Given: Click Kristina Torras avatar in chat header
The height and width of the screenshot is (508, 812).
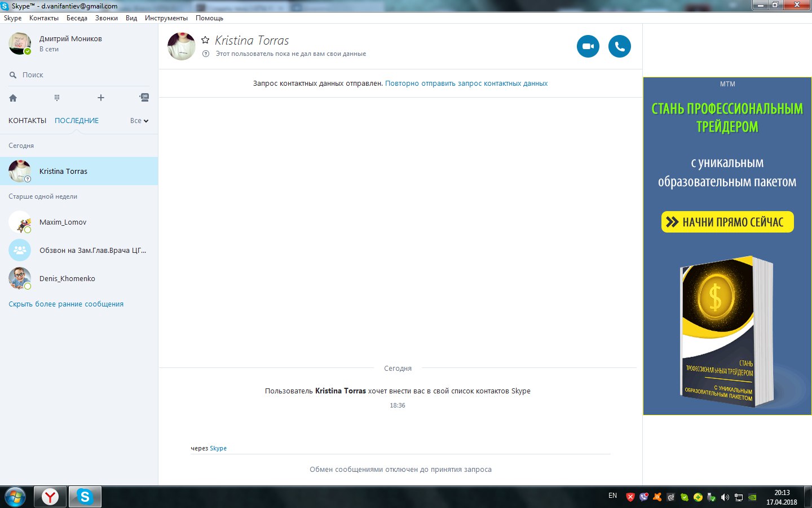Looking at the screenshot, I should (x=182, y=46).
